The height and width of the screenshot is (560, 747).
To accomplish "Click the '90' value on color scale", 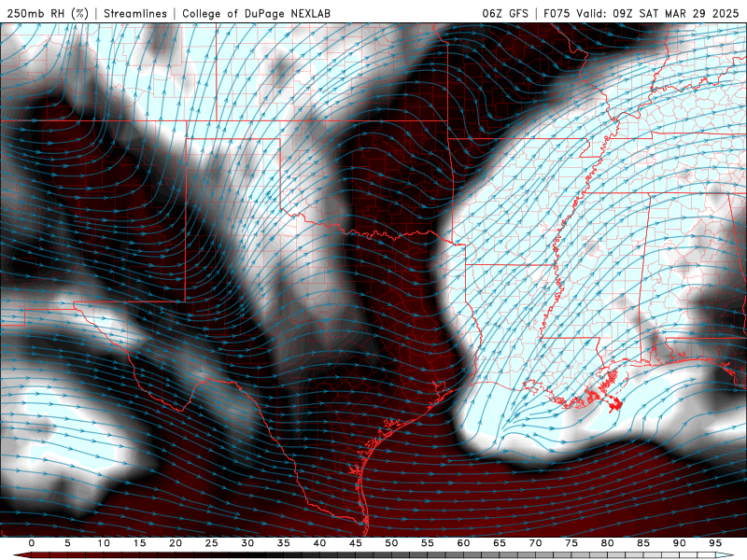I will click(x=679, y=543).
